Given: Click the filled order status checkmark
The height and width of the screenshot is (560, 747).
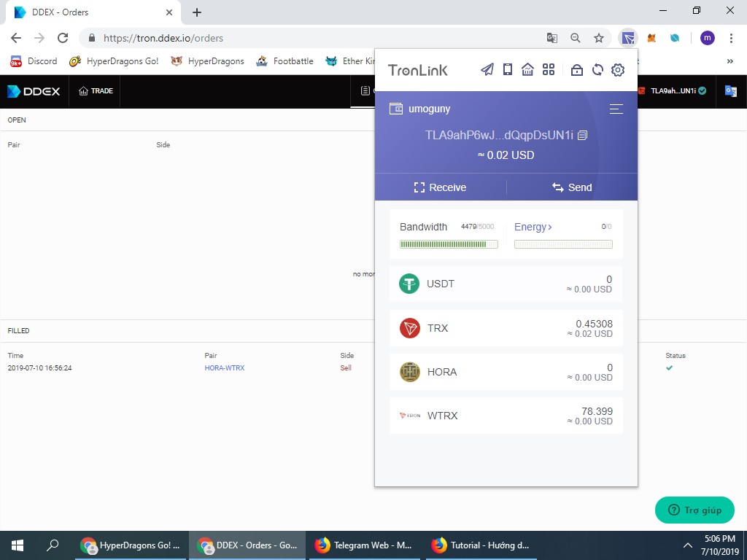Looking at the screenshot, I should coord(670,367).
